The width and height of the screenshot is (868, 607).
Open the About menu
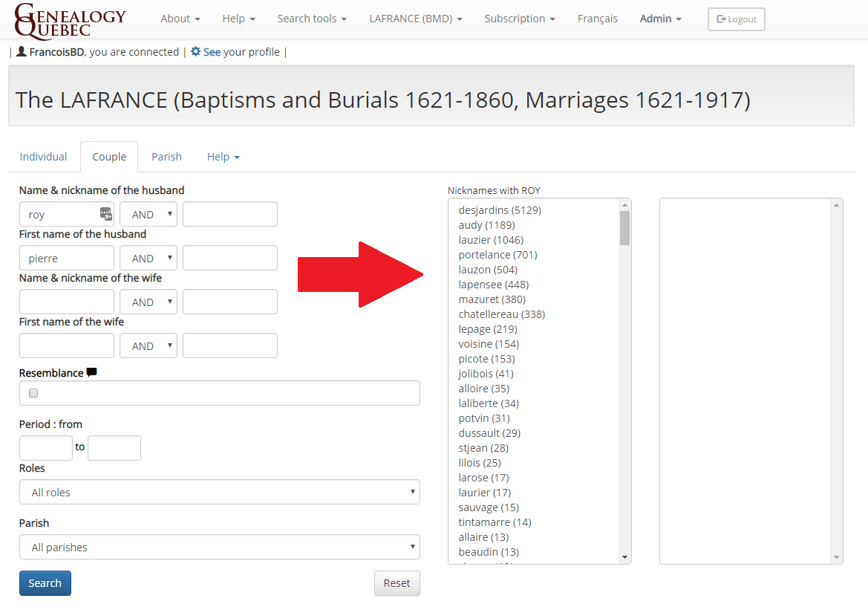pos(180,19)
